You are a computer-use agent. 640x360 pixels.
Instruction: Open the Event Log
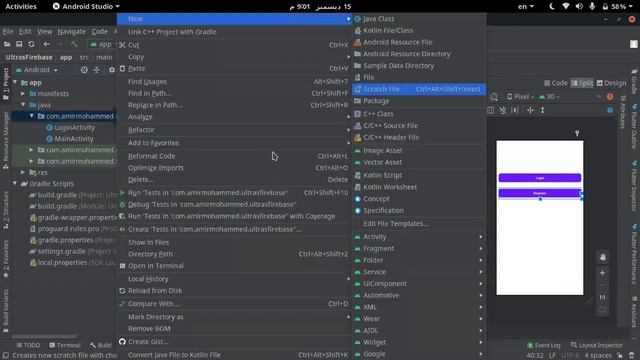(x=544, y=345)
